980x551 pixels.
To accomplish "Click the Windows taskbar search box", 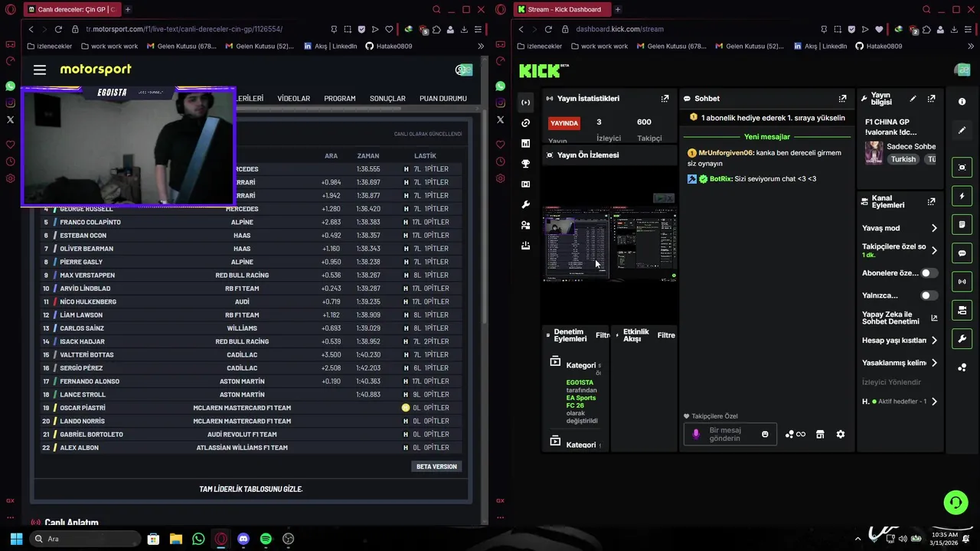I will 83,539.
